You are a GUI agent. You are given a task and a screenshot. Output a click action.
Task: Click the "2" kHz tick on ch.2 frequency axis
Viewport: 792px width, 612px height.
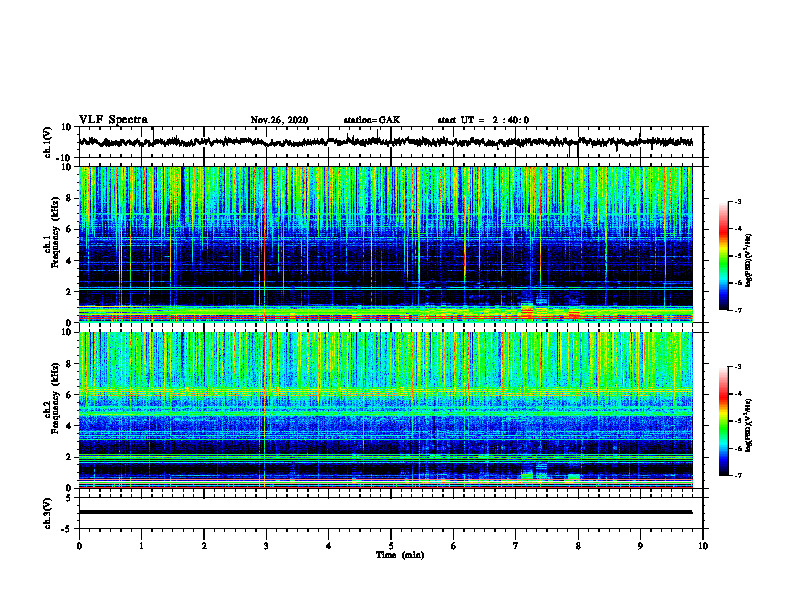70,457
